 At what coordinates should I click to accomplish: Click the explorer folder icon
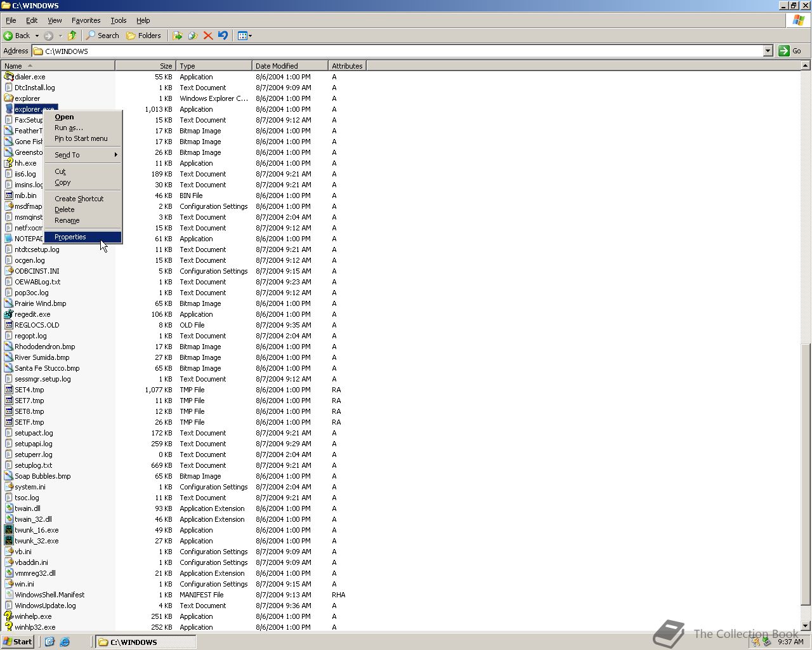coord(9,98)
